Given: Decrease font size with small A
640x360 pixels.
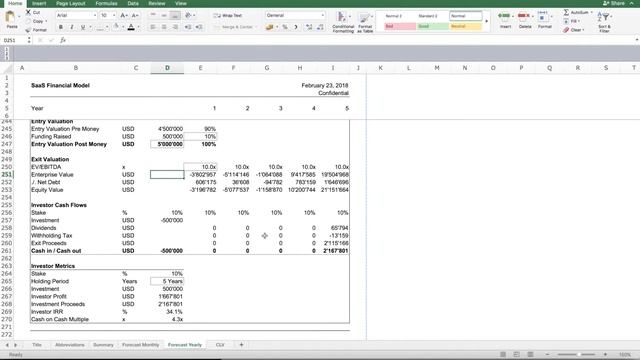Looking at the screenshot, I should pyautogui.click(x=135, y=16).
